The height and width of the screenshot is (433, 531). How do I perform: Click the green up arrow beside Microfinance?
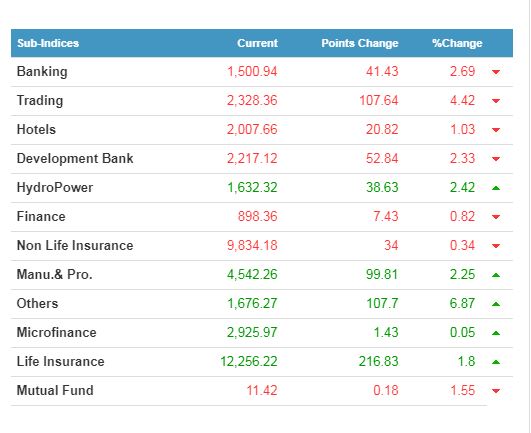click(496, 333)
